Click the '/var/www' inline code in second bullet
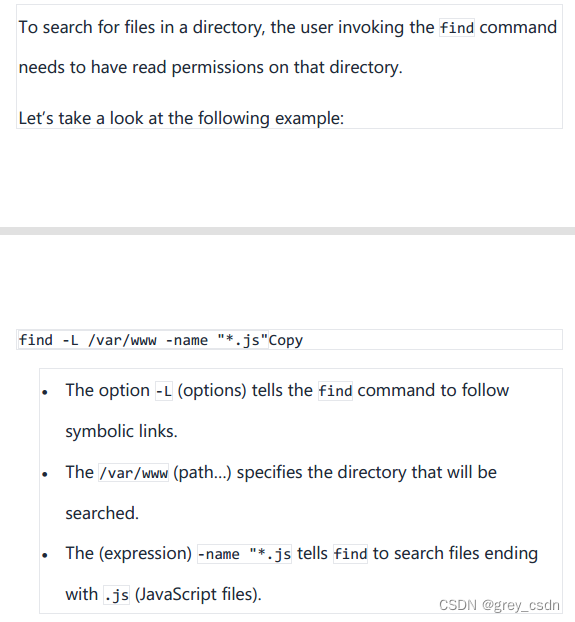 134,473
